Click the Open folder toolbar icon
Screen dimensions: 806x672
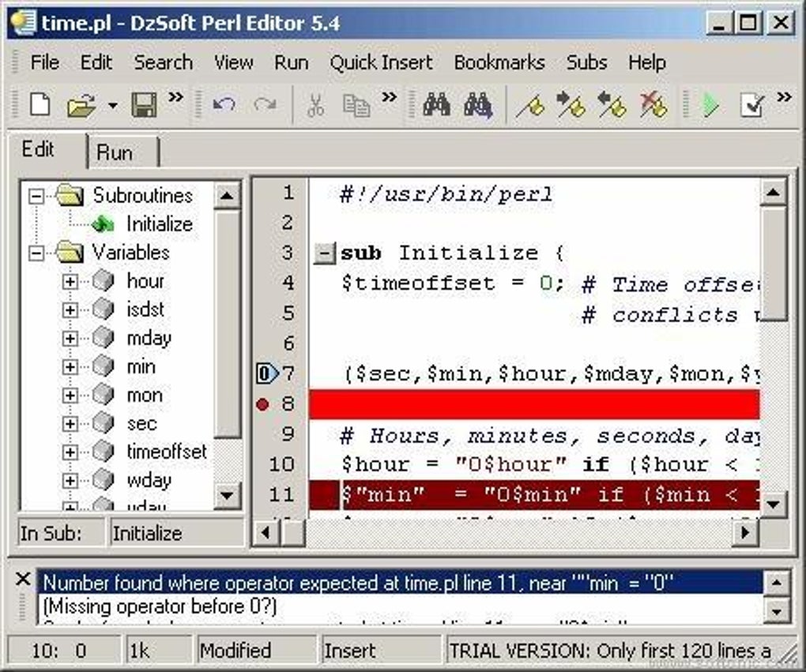point(81,106)
